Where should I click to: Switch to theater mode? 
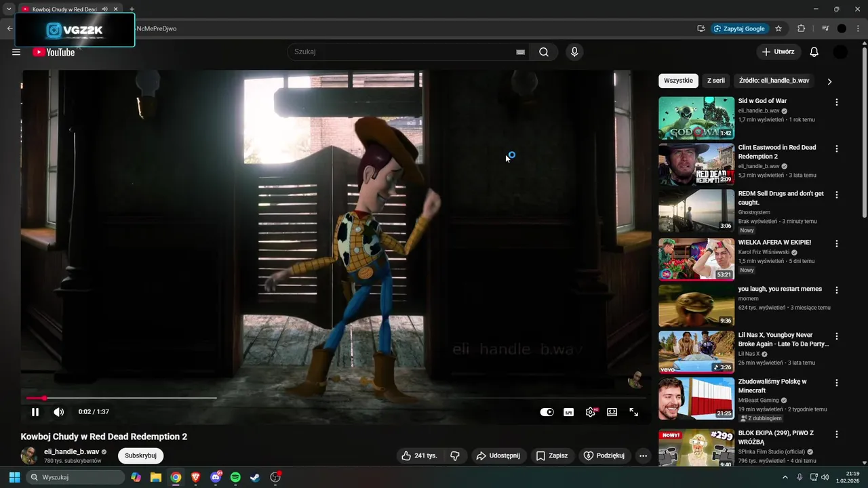pos(612,412)
